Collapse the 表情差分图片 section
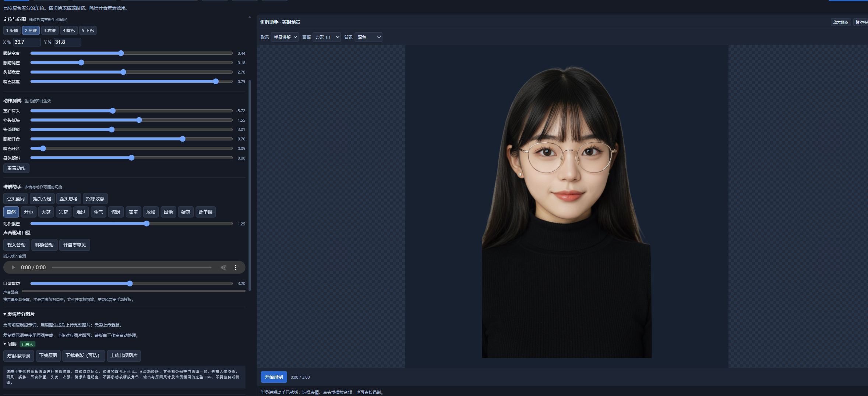This screenshot has width=868, height=396. click(x=19, y=314)
